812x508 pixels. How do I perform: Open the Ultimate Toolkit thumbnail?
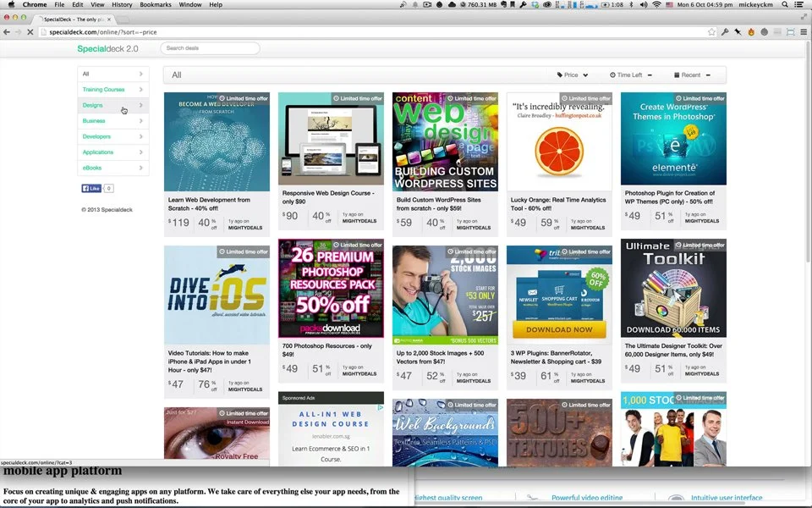pos(673,288)
